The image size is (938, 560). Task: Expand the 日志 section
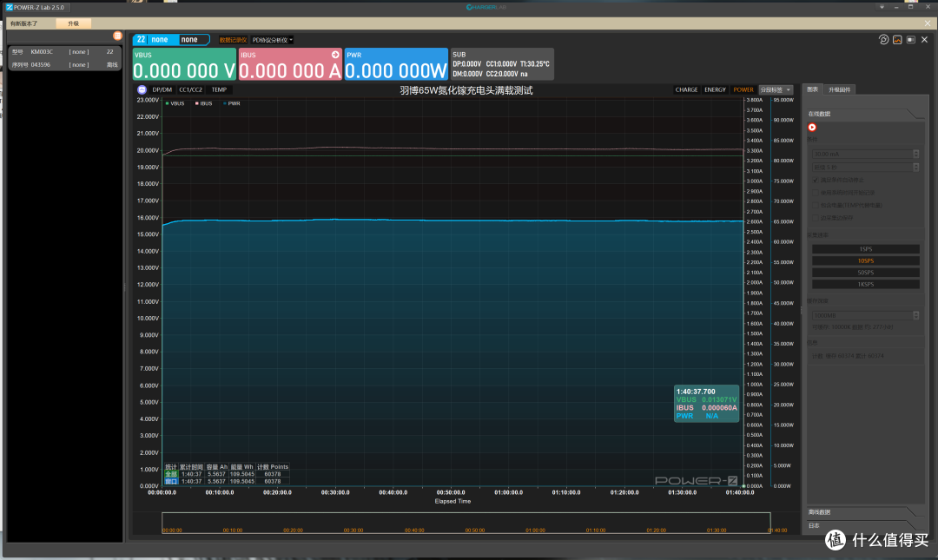[x=866, y=525]
